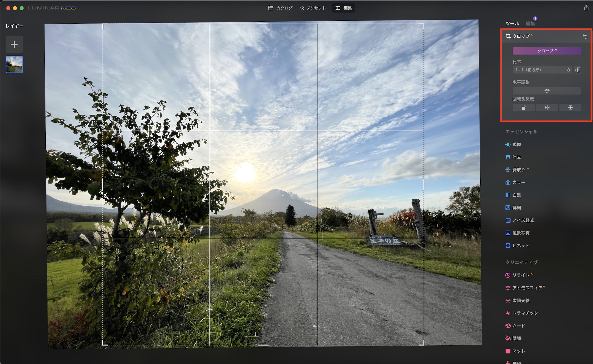Switch to the カタログ tab
Viewport: 593px width, 364px height.
(x=280, y=8)
